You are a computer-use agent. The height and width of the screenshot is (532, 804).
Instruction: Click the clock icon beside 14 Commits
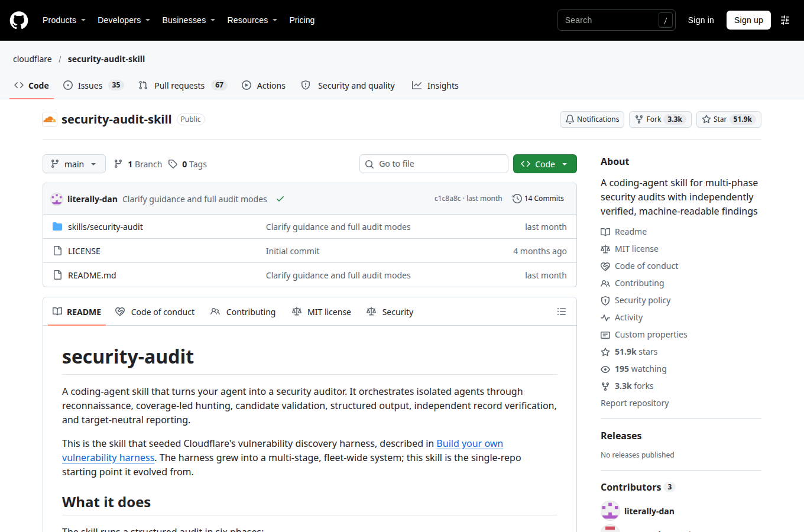pos(517,199)
